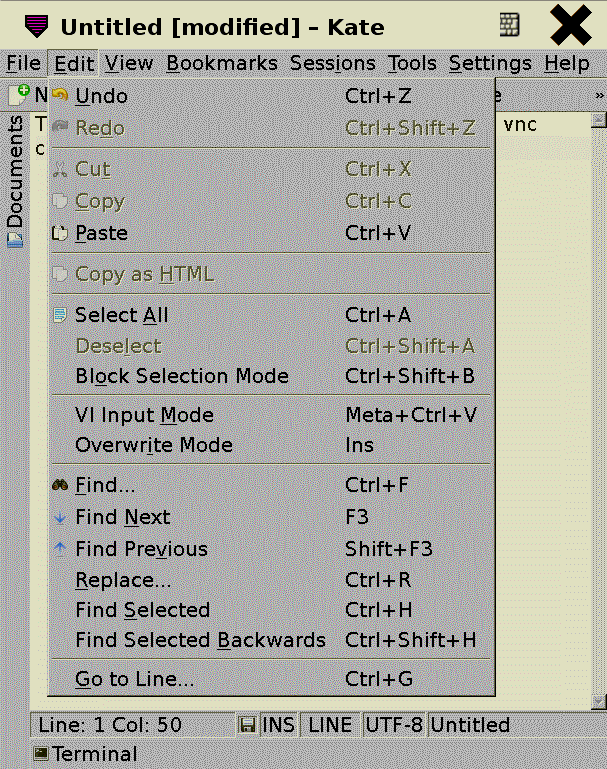The width and height of the screenshot is (607, 769).
Task: Toggle Block Selection Mode
Action: pos(182,376)
